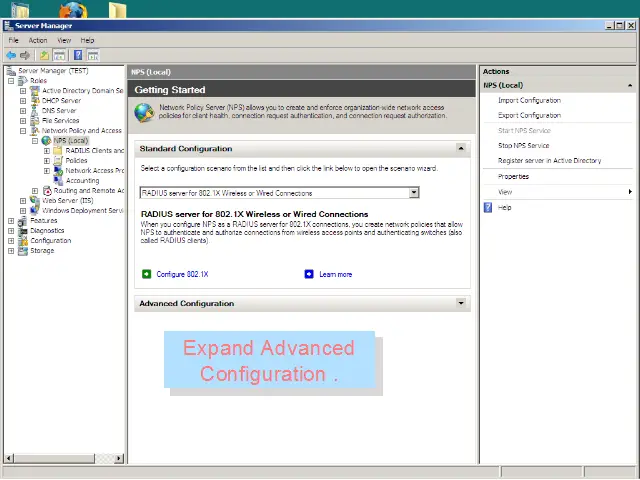Click tree pane horizontal scrollbar right arrow
Screen dimensions: 640x480
click(x=119, y=458)
